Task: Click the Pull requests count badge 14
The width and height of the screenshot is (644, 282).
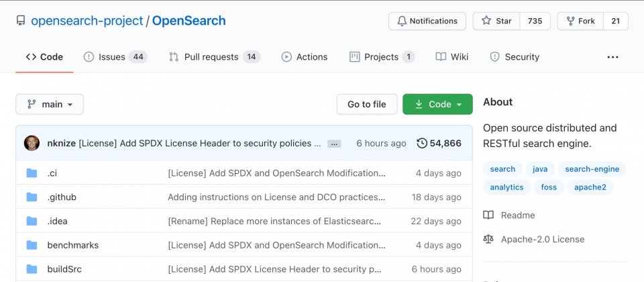Action: click(x=252, y=57)
